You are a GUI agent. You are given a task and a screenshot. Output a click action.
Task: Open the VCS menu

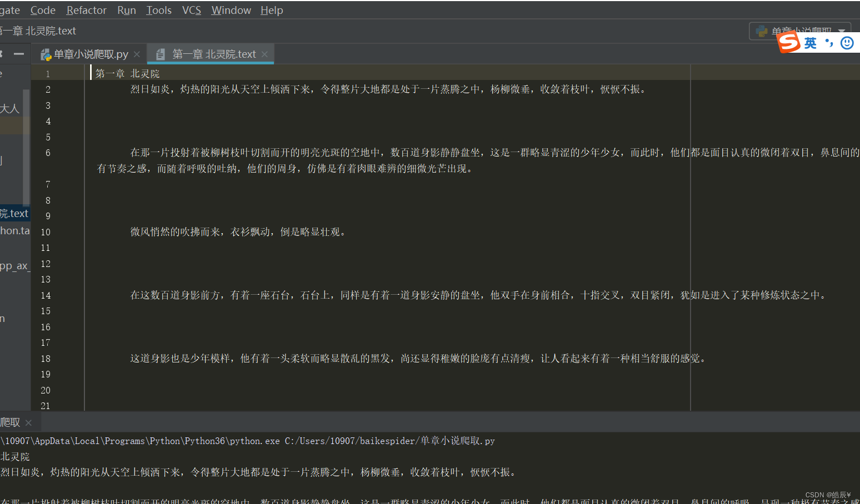coord(192,10)
